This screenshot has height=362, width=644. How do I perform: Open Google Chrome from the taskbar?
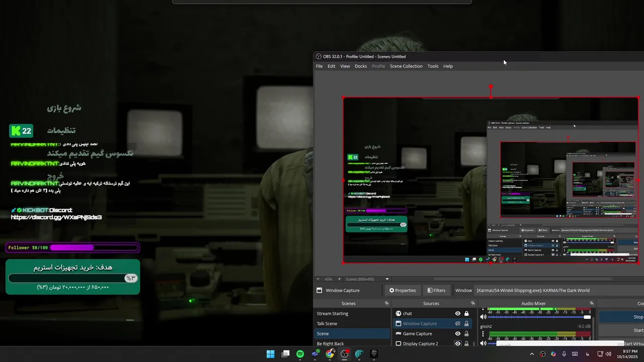point(330,354)
